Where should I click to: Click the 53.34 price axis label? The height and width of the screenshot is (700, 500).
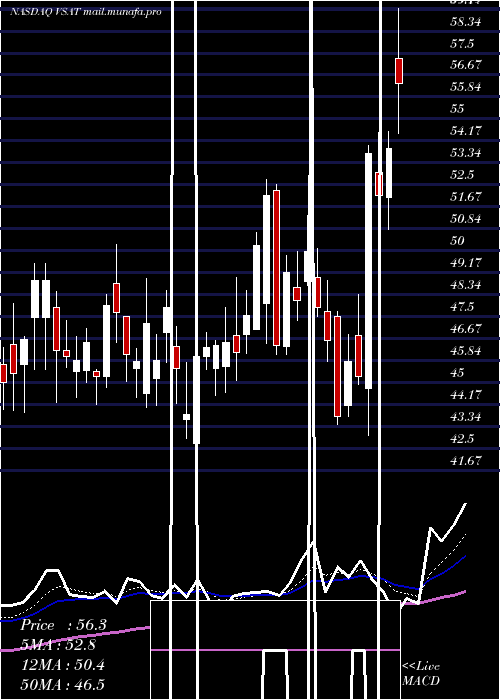pyautogui.click(x=466, y=153)
